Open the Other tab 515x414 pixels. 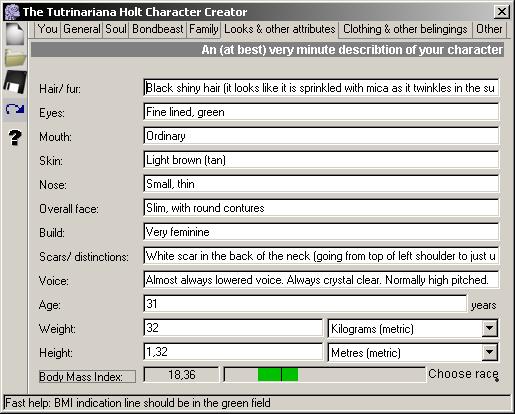(489, 29)
